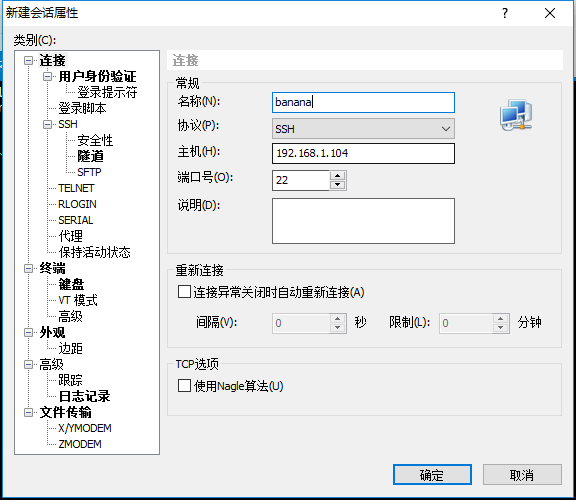Viewport: 576px width, 500px height.
Task: Click the 确定 button
Action: point(432,475)
